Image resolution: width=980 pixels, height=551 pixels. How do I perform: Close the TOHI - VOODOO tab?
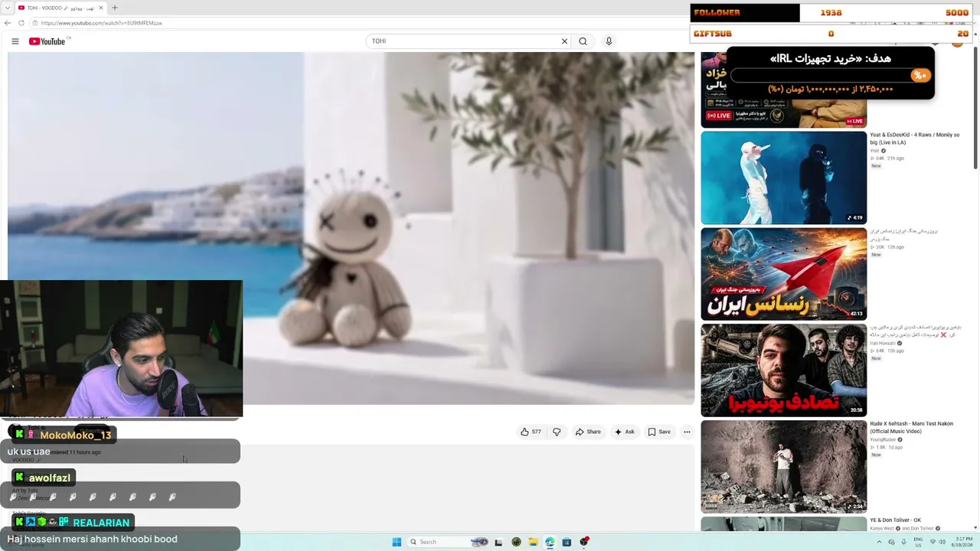click(101, 8)
